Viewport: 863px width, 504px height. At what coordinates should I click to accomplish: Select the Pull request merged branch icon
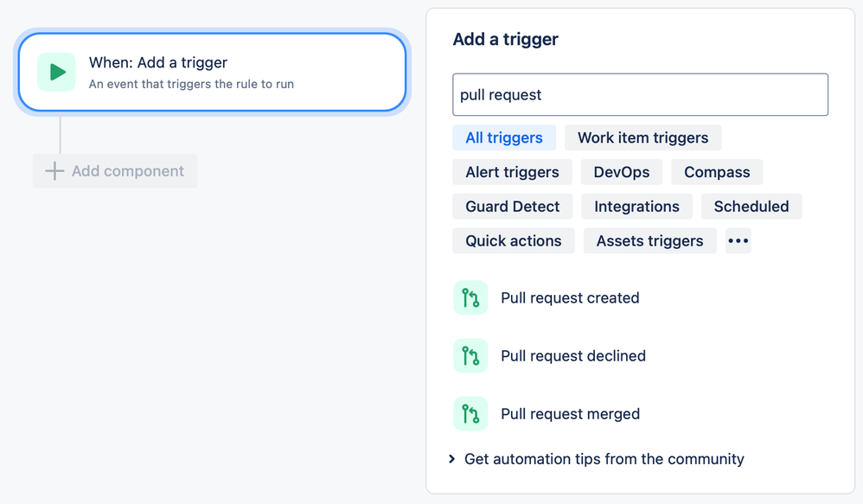(x=470, y=413)
